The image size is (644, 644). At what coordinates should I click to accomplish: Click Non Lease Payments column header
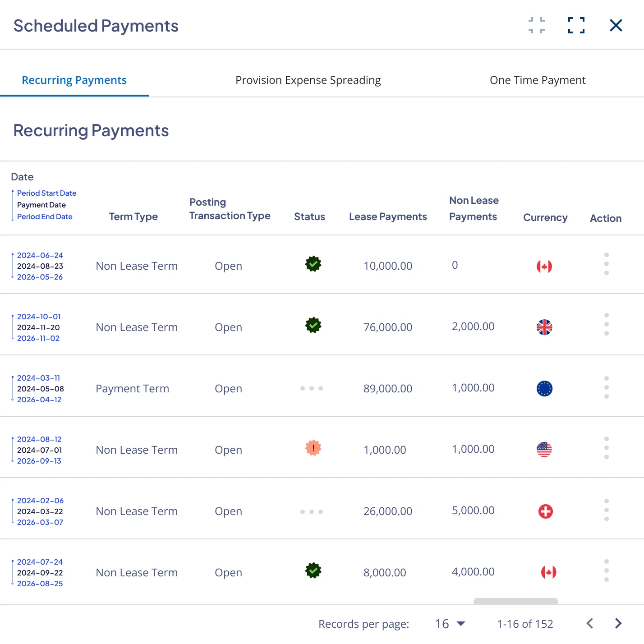pyautogui.click(x=474, y=208)
